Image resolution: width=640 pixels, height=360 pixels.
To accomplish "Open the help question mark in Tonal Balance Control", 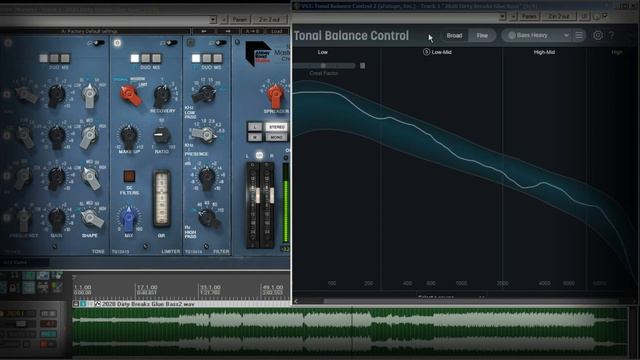I will pyautogui.click(x=611, y=36).
